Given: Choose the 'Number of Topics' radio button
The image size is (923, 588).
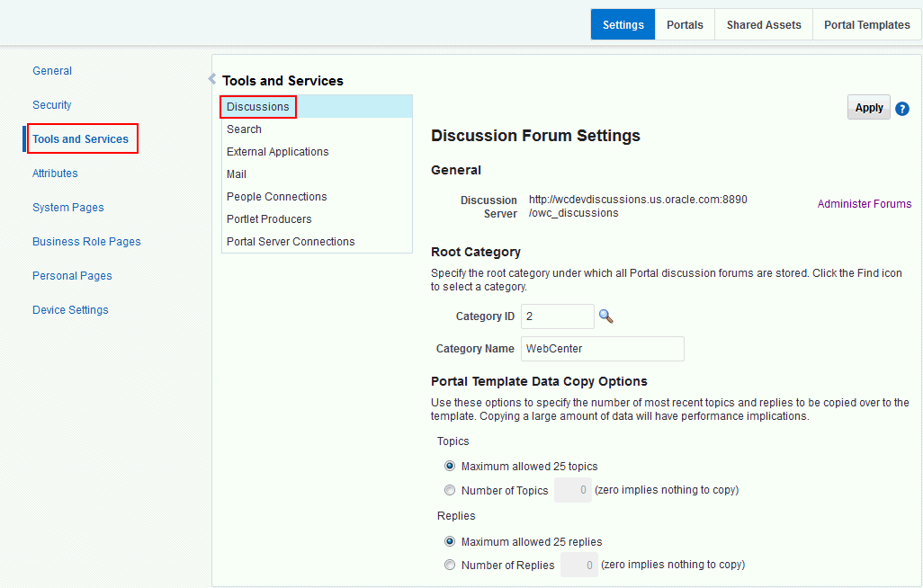Looking at the screenshot, I should tap(450, 490).
